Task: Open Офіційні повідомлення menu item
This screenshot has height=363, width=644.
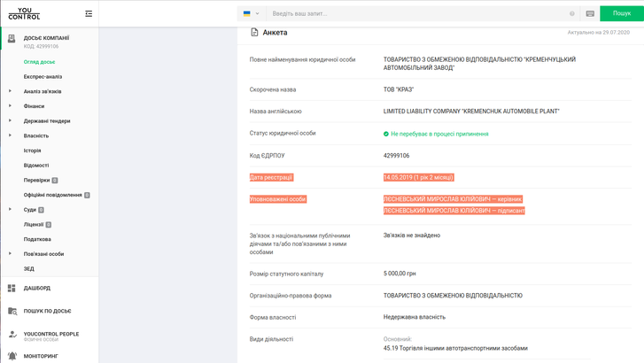Action: click(52, 195)
